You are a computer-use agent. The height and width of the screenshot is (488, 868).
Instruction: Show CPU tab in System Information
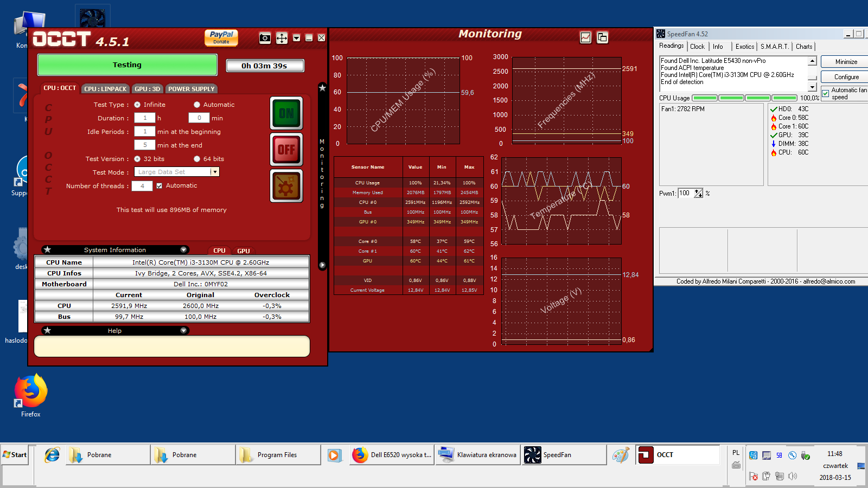219,251
